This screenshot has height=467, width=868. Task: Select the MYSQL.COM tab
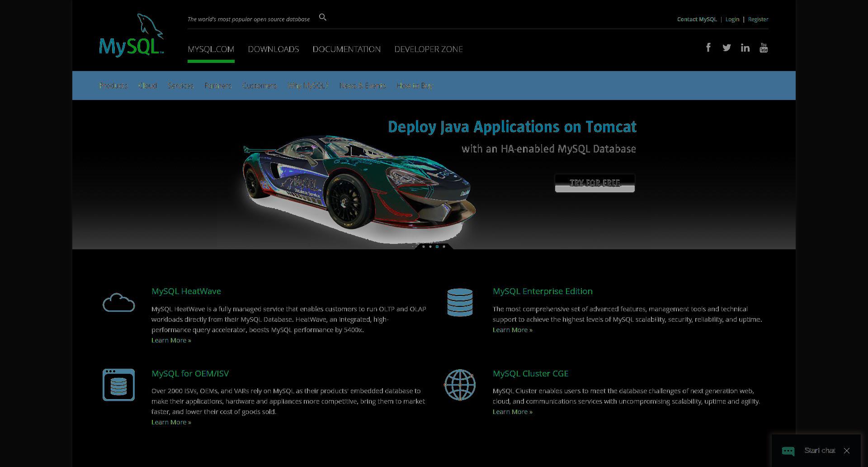point(211,49)
